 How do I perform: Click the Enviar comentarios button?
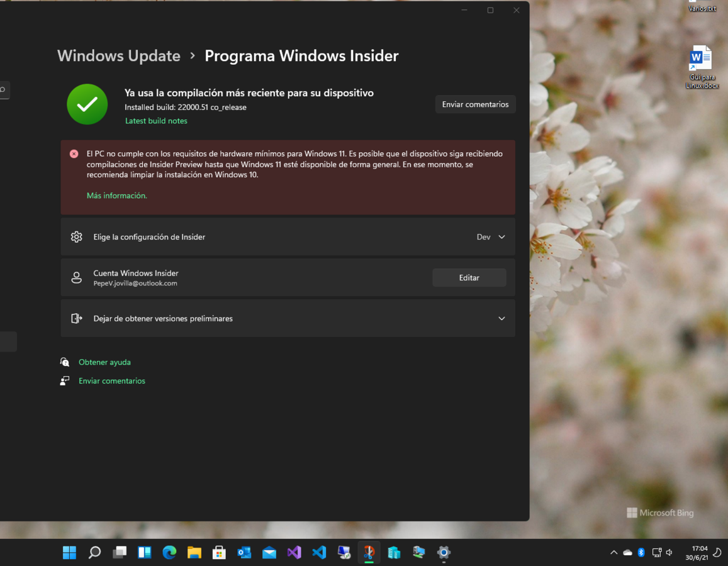(x=475, y=104)
